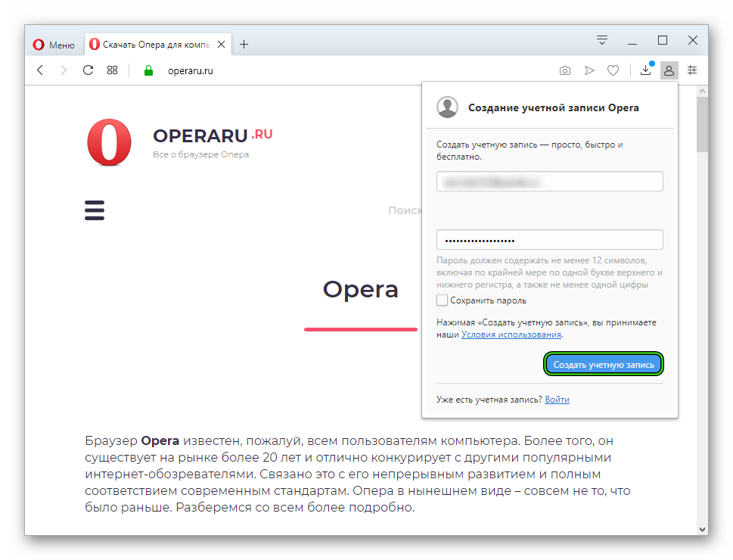Go forward to next page
Viewport: 733px width, 560px height.
(64, 70)
